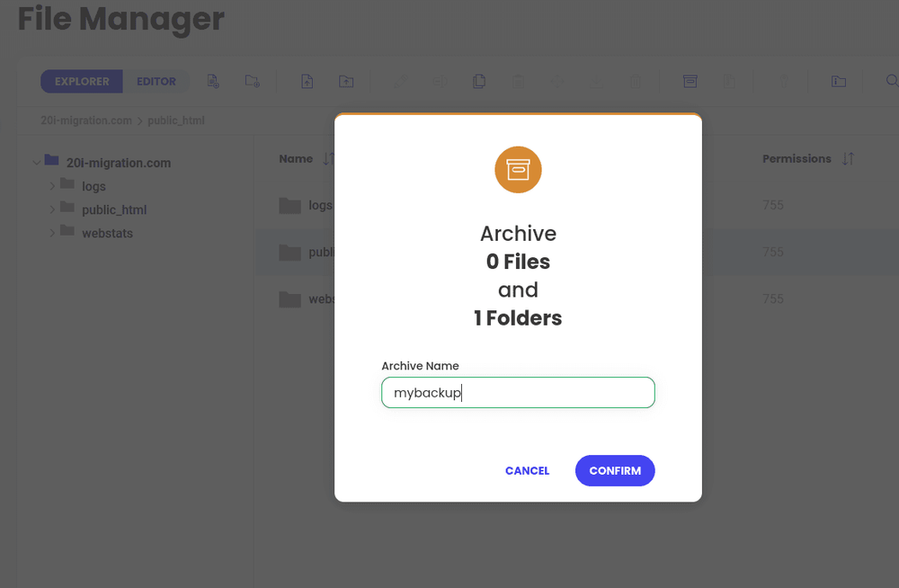The height and width of the screenshot is (588, 899).
Task: Click the Permissions column header text
Action: click(797, 159)
